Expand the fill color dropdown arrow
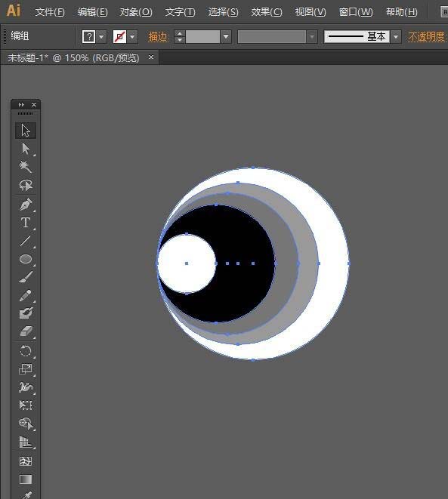Viewport: 448px width, 499px height. tap(101, 36)
